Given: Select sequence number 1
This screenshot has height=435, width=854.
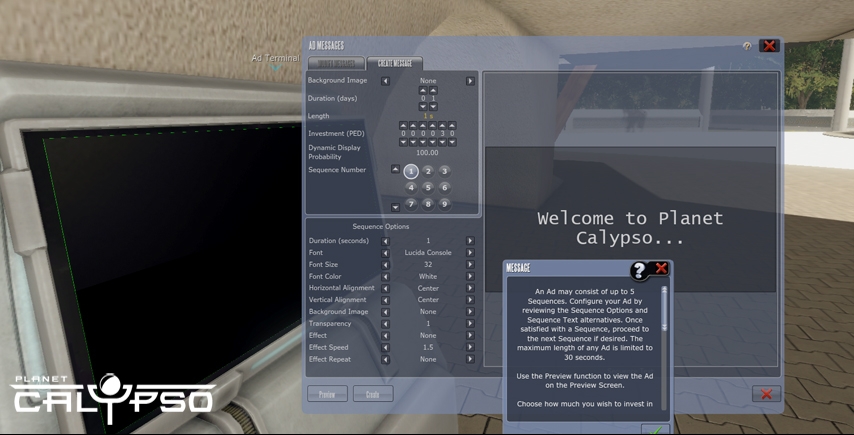Looking at the screenshot, I should tap(411, 171).
